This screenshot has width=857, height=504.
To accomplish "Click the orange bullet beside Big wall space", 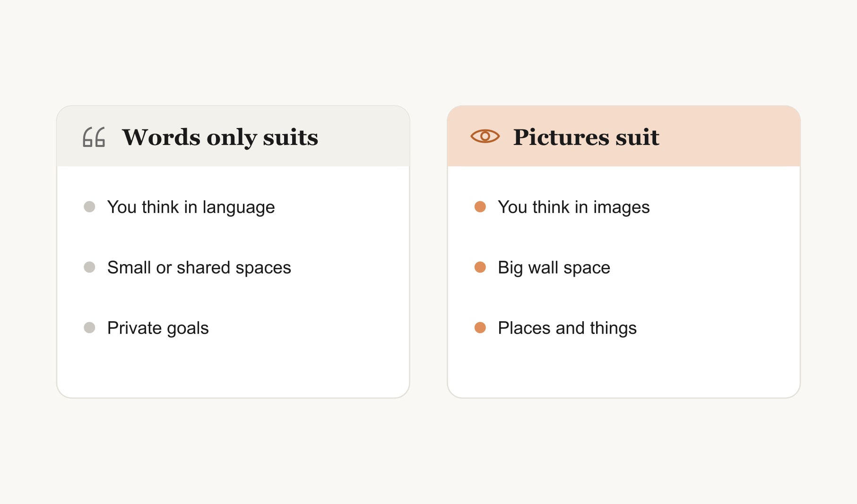I will pyautogui.click(x=480, y=267).
